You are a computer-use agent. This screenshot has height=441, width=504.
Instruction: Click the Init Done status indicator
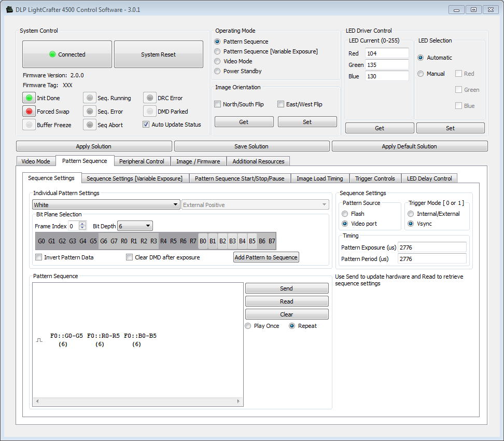pos(29,98)
